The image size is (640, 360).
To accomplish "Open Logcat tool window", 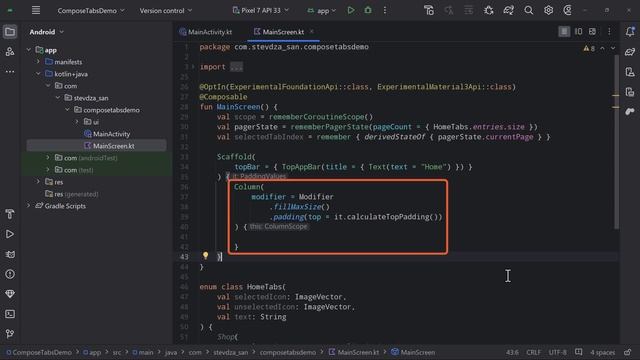I will pos(10,254).
